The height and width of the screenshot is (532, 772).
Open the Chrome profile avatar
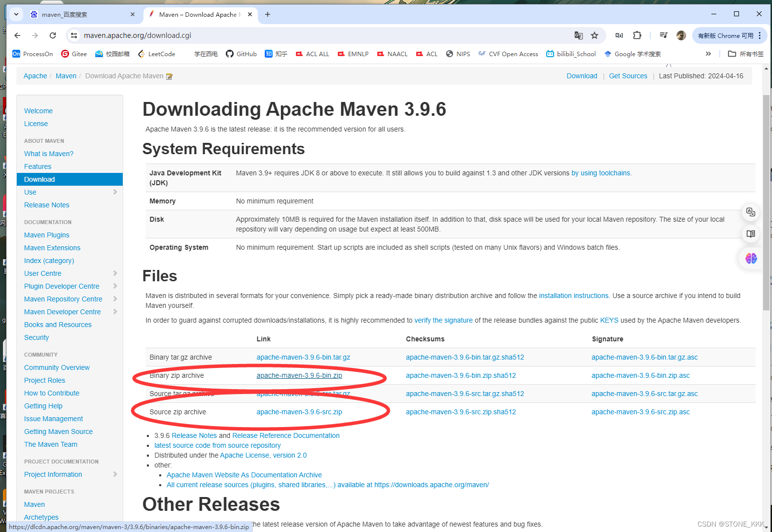coord(681,35)
